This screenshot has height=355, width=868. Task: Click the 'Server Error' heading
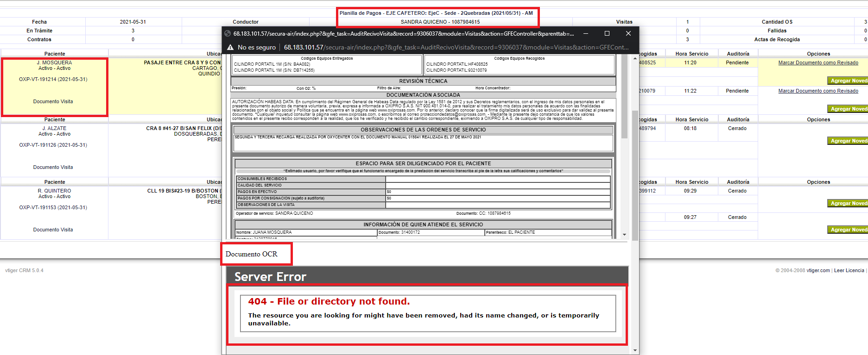(x=270, y=277)
